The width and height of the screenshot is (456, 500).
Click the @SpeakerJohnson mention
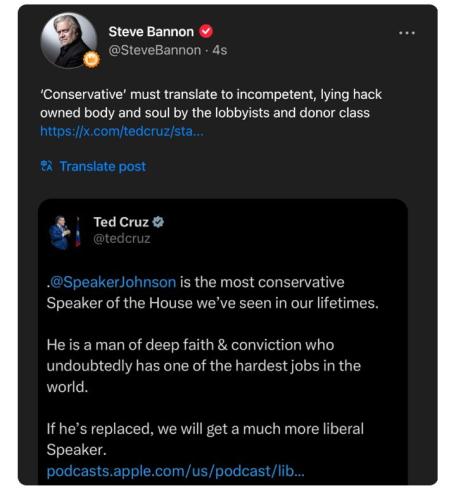pos(113,282)
